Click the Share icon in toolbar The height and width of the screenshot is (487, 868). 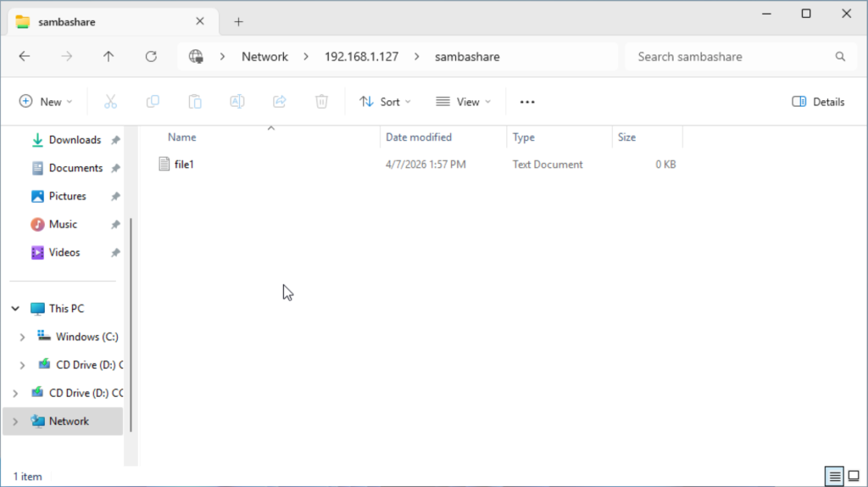tap(280, 102)
